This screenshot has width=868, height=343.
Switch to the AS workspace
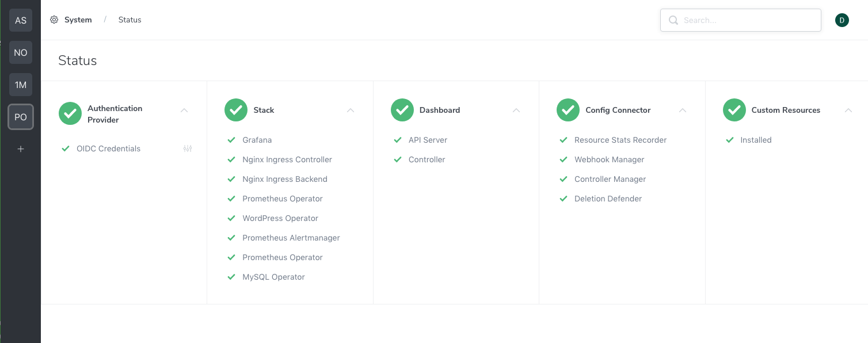click(x=21, y=20)
